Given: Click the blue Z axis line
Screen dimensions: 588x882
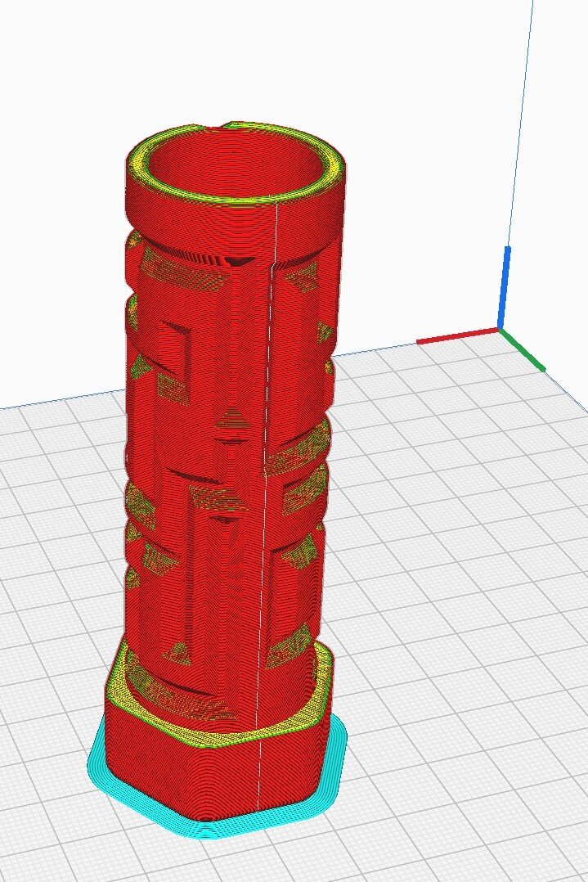Looking at the screenshot, I should pos(505,286).
